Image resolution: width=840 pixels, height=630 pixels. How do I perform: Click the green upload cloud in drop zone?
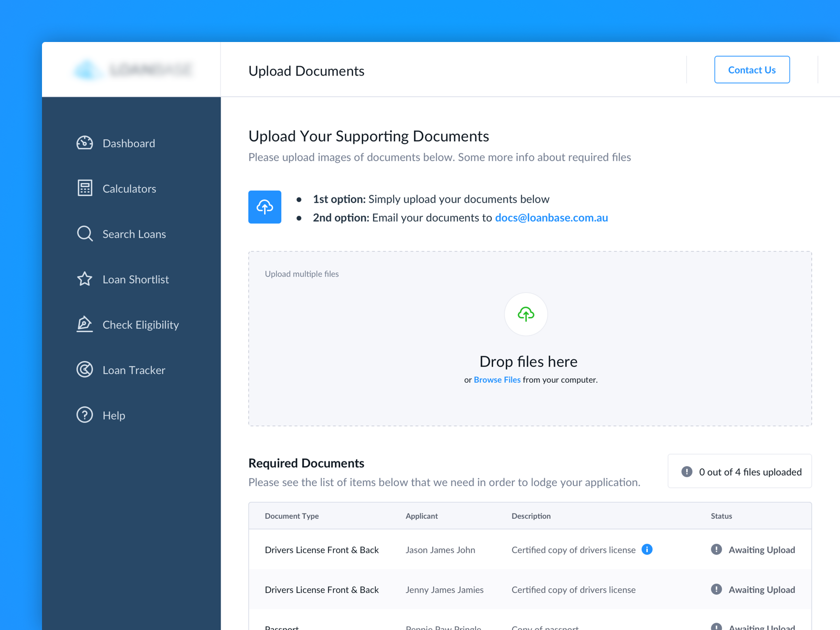[526, 314]
